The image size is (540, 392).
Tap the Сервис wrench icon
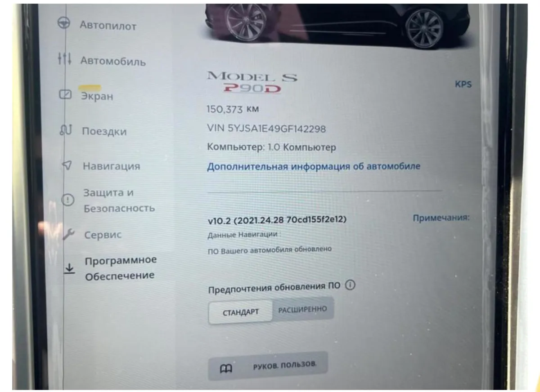pos(69,234)
